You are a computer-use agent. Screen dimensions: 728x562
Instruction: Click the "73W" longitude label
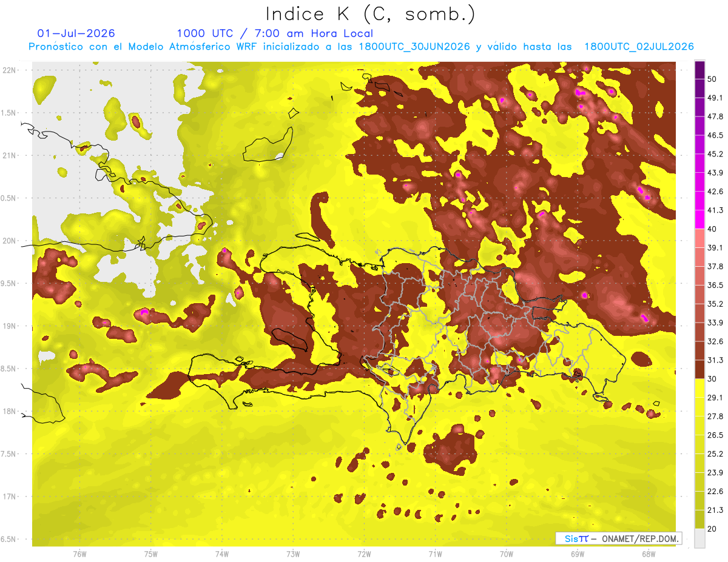(293, 554)
